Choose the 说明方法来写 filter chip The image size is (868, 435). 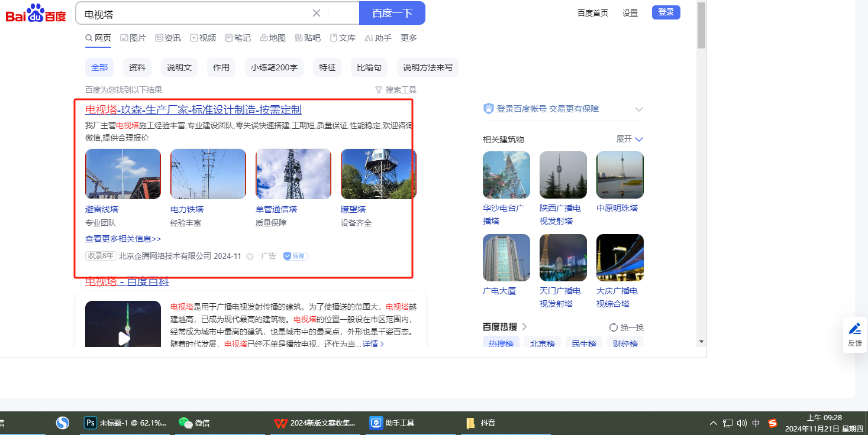point(428,67)
